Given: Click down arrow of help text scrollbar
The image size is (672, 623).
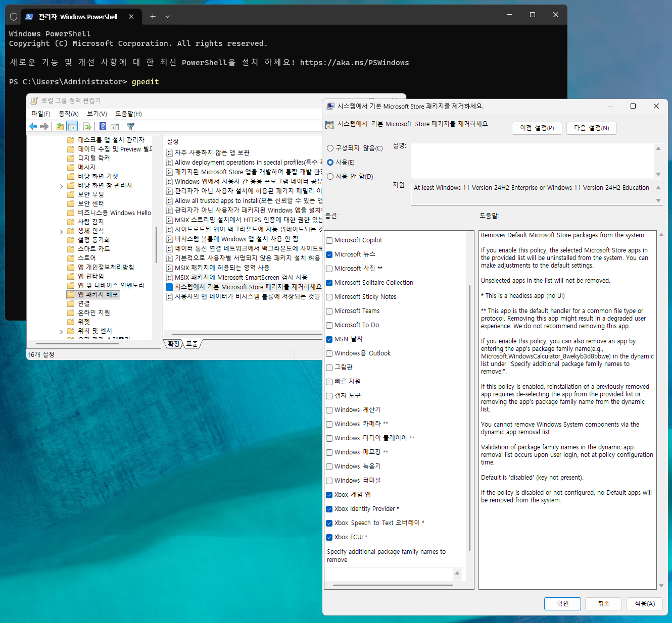Looking at the screenshot, I should (x=661, y=586).
